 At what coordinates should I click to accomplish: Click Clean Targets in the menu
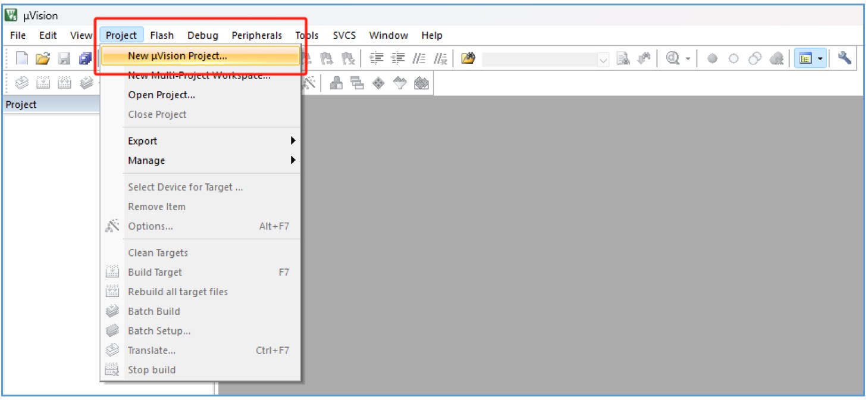[200, 252]
